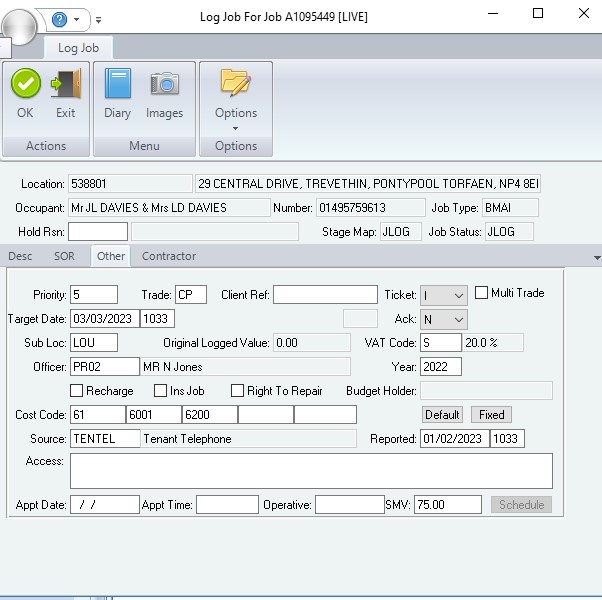Click the empty Appt Time field
The image size is (602, 600).
227,504
